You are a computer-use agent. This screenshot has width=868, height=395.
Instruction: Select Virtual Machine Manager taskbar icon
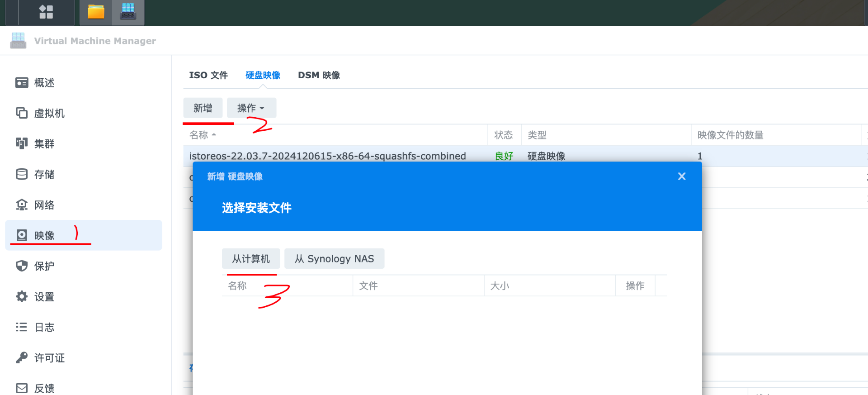pos(128,12)
